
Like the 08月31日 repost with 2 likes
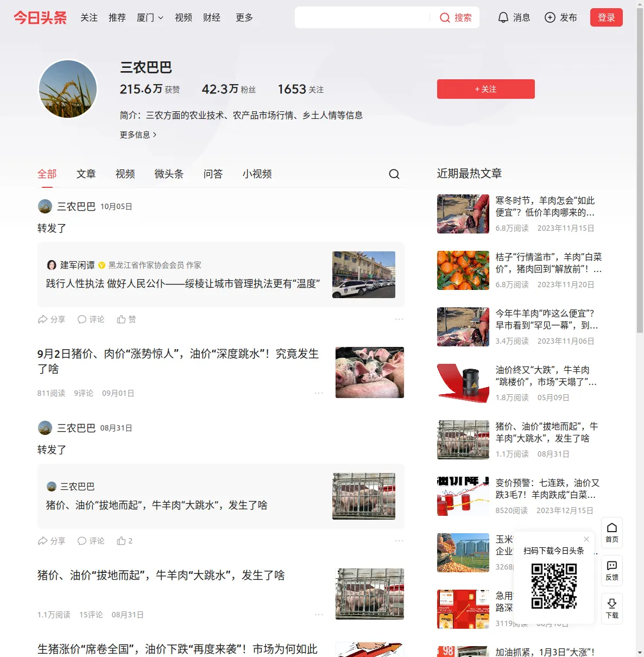[x=124, y=541]
